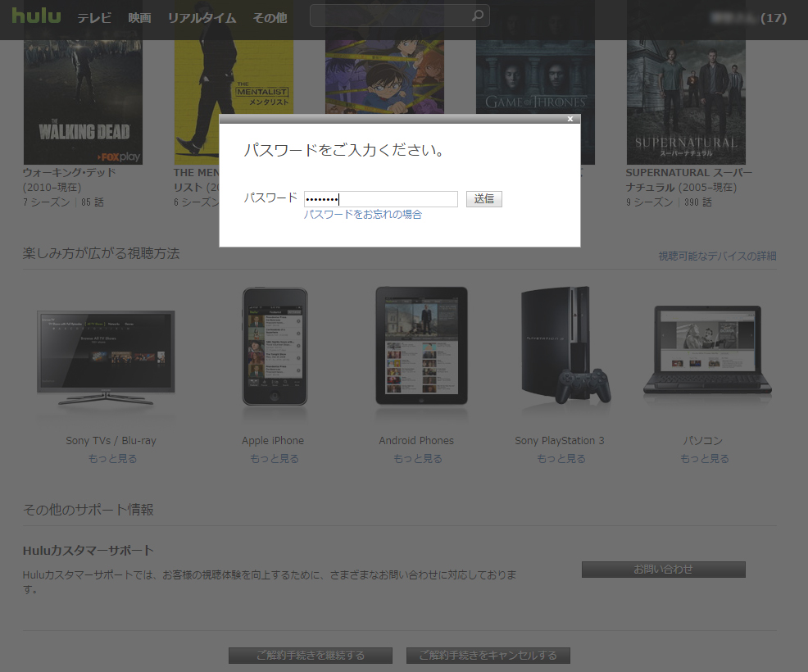808x672 pixels.
Task: Click the その他のサポート情報 heading
Action: click(89, 510)
